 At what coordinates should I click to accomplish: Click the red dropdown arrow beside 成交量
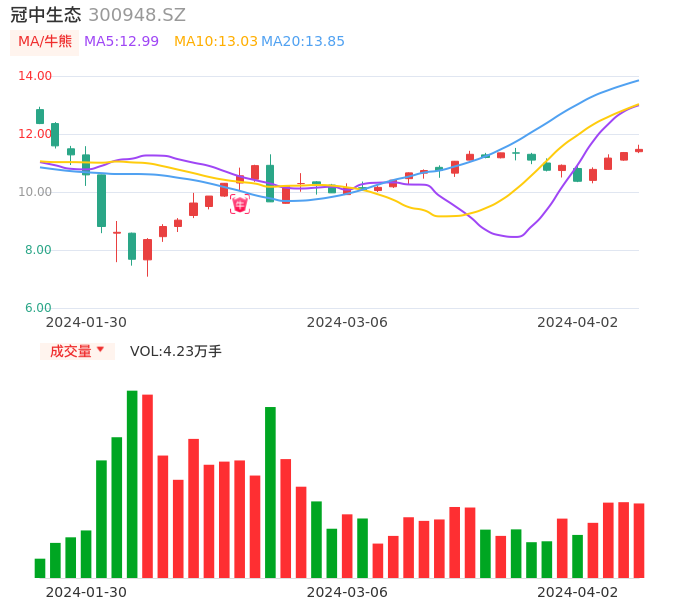click(x=100, y=350)
